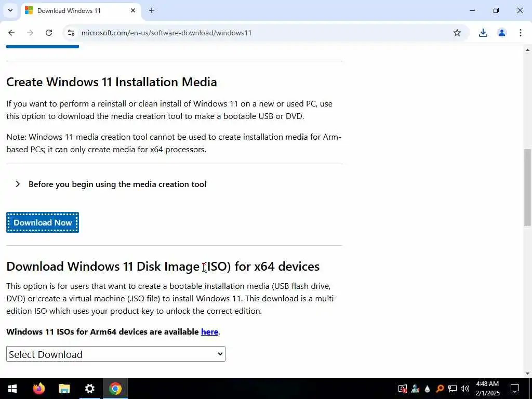Open the Windows Start menu

click(12, 389)
